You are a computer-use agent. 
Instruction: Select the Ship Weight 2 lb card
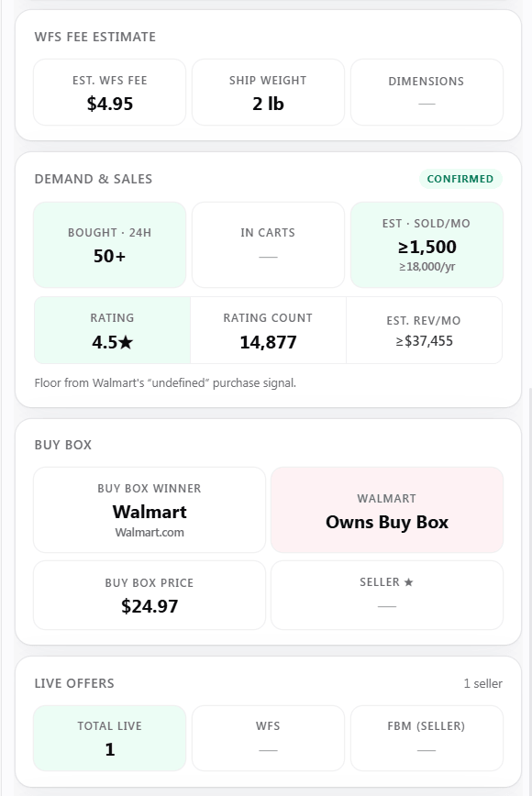(268, 93)
